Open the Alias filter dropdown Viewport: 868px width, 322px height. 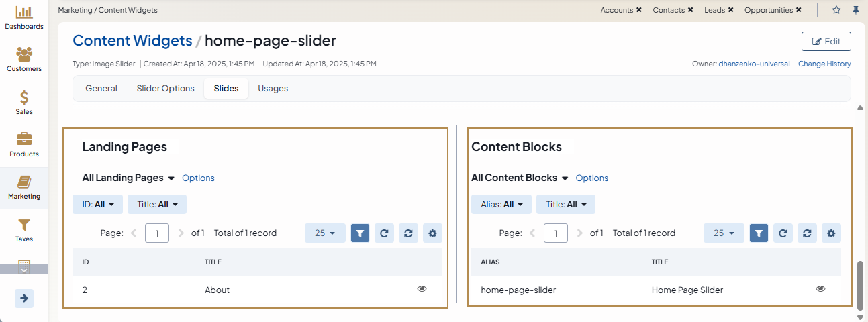[501, 204]
